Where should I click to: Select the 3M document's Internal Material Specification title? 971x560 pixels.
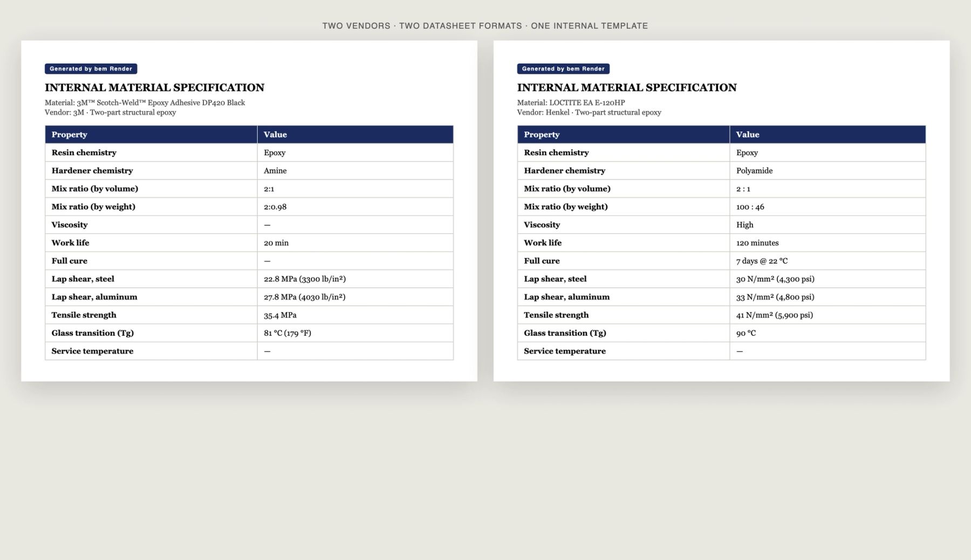pyautogui.click(x=154, y=87)
